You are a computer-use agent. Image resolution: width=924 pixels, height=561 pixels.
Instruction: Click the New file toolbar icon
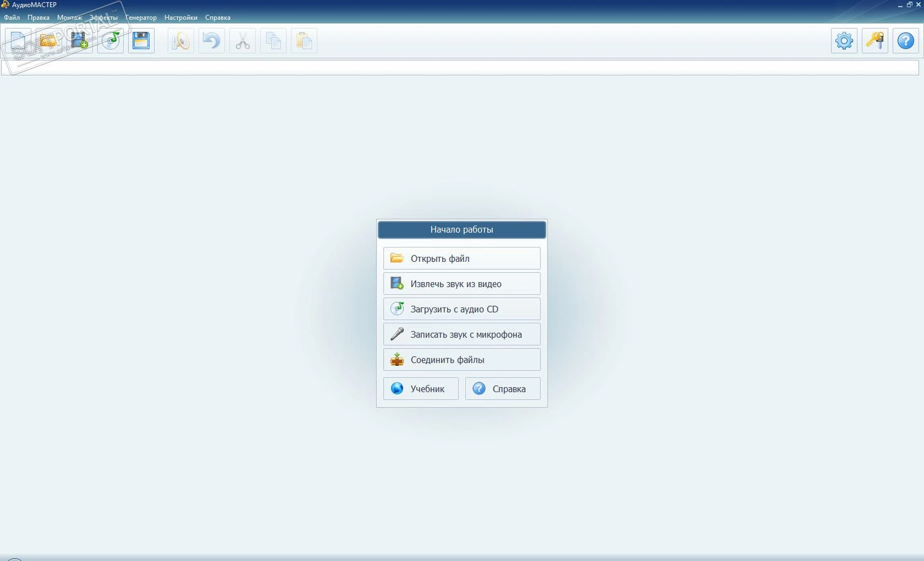click(x=18, y=41)
